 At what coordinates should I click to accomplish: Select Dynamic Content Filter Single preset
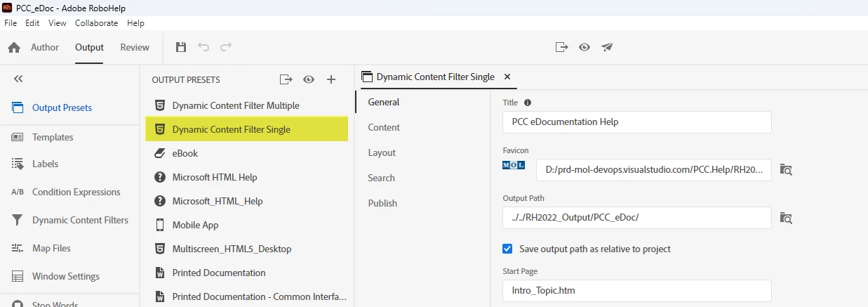(x=247, y=129)
